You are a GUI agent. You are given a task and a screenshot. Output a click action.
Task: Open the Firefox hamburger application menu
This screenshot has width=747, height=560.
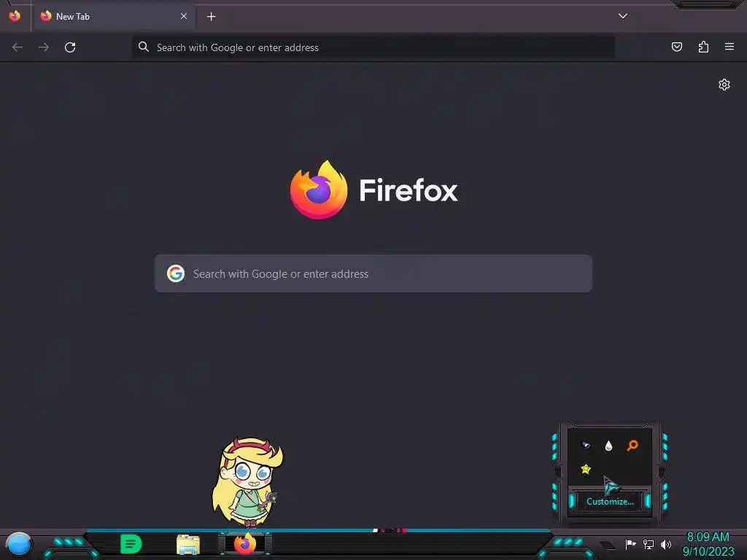pos(729,47)
